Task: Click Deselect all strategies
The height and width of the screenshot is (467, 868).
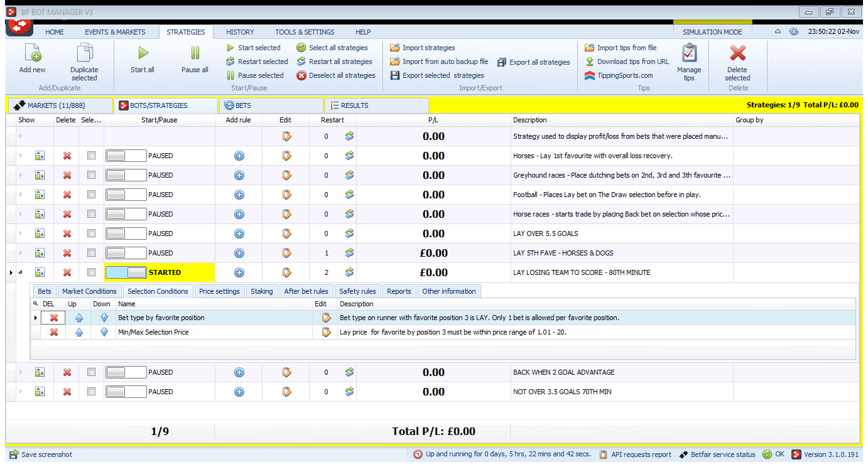Action: pyautogui.click(x=336, y=75)
